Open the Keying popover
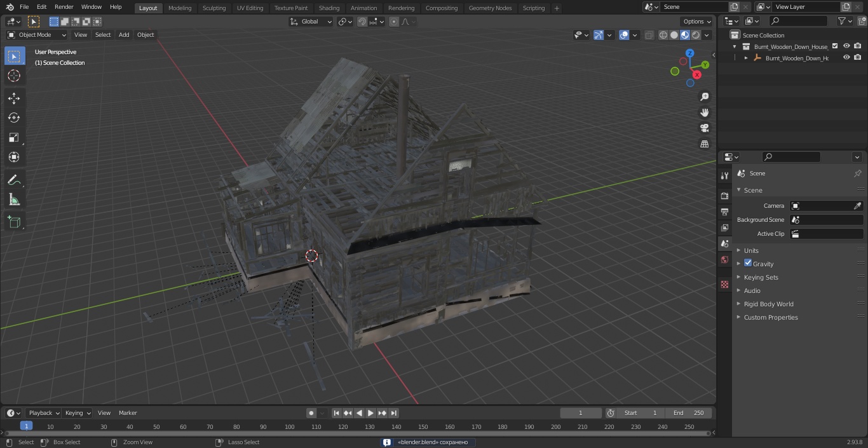868x448 pixels. pos(78,413)
